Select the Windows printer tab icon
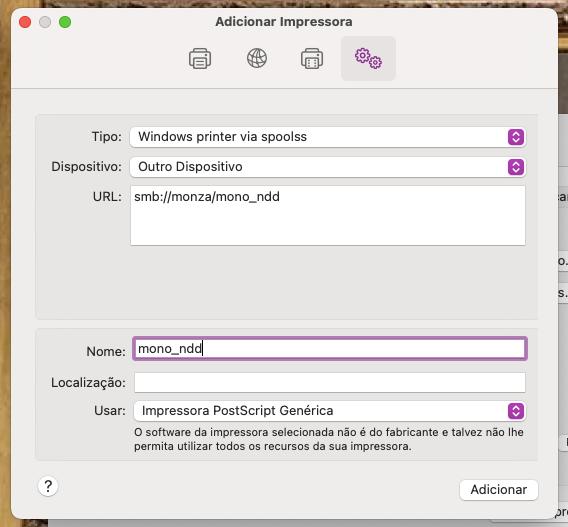 click(x=312, y=58)
